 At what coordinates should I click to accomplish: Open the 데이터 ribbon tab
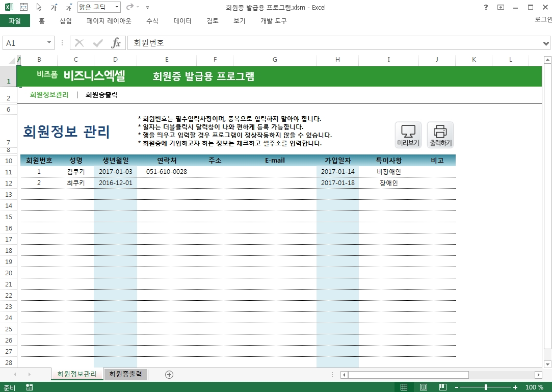click(x=182, y=21)
